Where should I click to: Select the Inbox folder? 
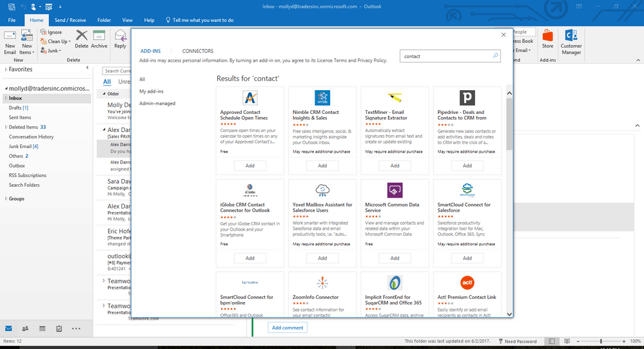tap(46, 98)
